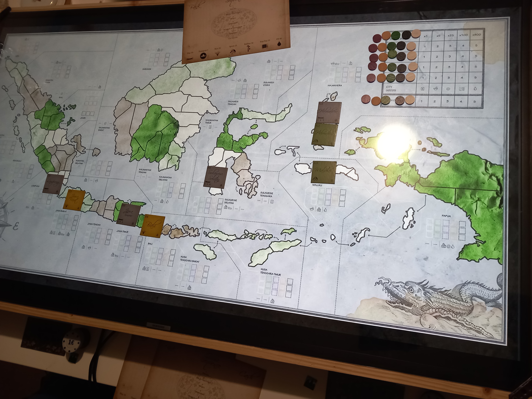Click Operations in the sequence list
This screenshot has width=532, height=399.
[x=233, y=33]
